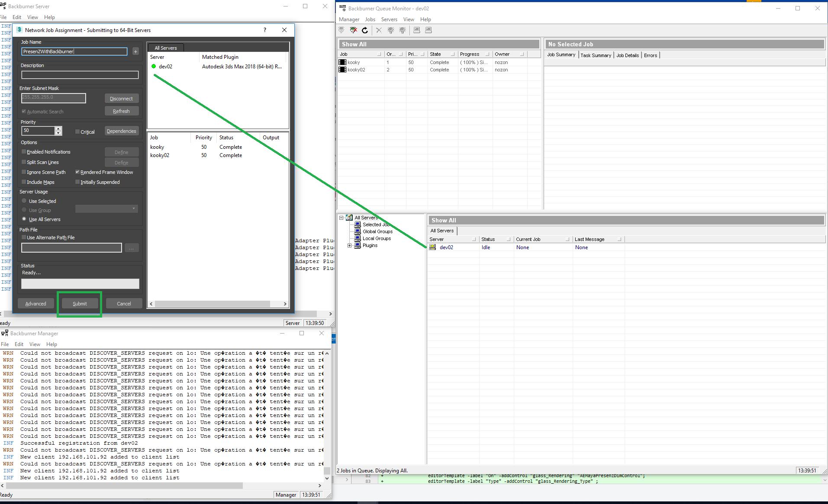Click the Disconnect button in job dialog
Viewport: 828px width, 504px height.
pos(122,99)
